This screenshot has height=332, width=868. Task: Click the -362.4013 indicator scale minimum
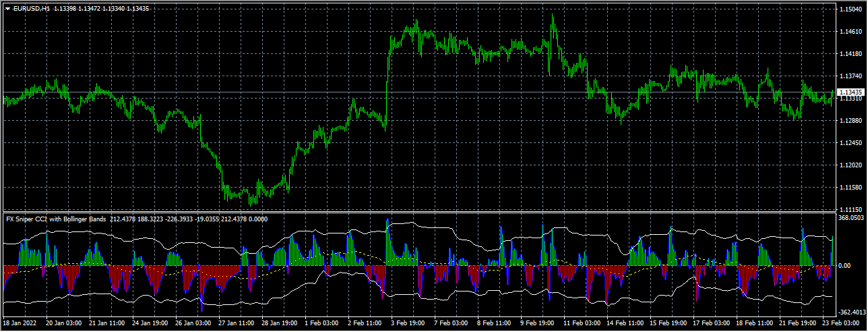(x=850, y=312)
